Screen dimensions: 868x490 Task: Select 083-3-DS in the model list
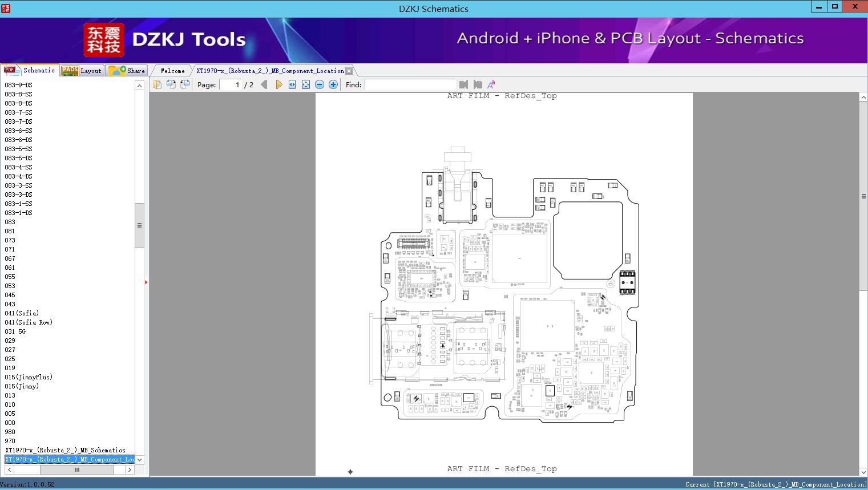click(18, 195)
